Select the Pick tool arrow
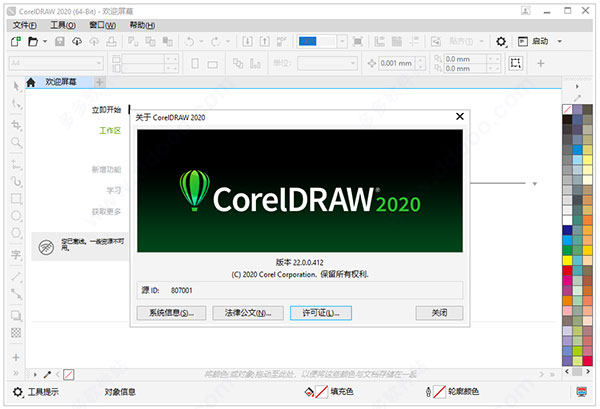The width and height of the screenshot is (600, 409). click(x=16, y=86)
